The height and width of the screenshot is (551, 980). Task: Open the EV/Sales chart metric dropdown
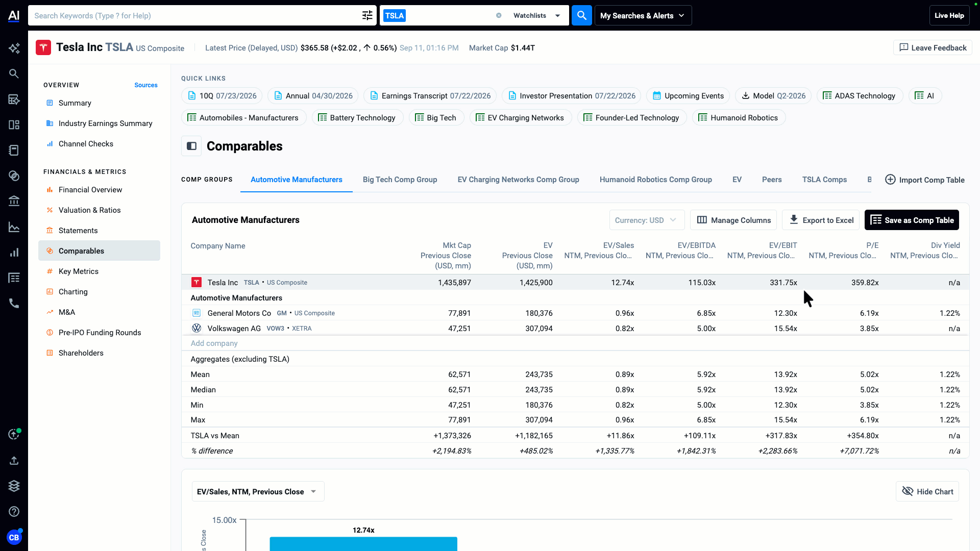coord(258,491)
